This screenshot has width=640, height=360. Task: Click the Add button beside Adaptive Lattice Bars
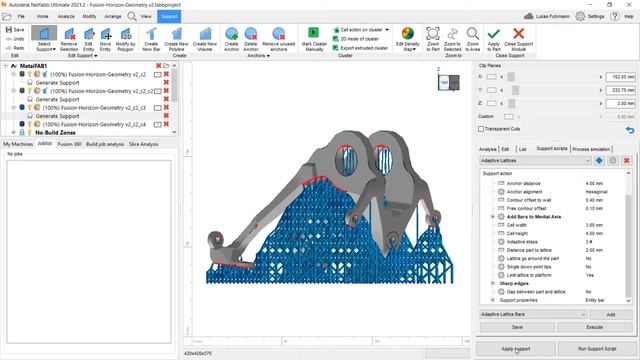click(x=611, y=314)
